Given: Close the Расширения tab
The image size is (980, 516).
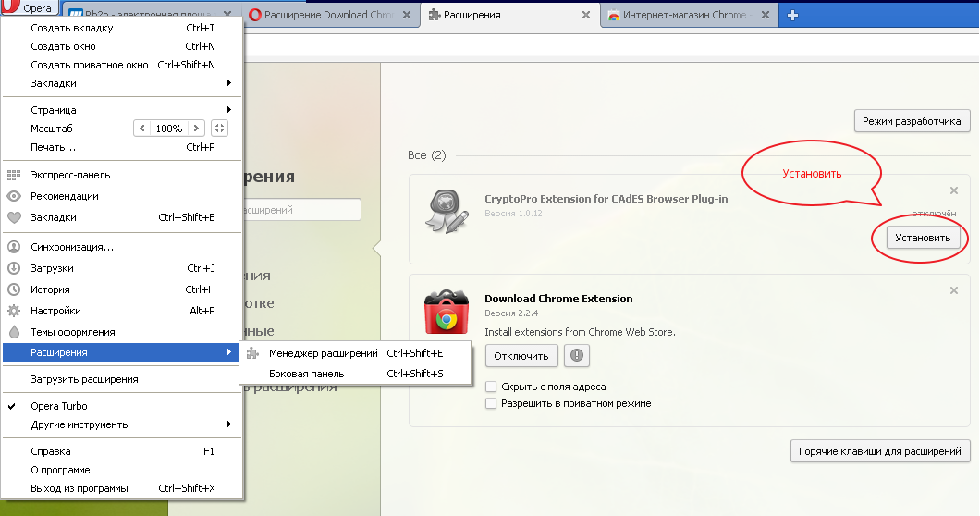Looking at the screenshot, I should tap(584, 16).
